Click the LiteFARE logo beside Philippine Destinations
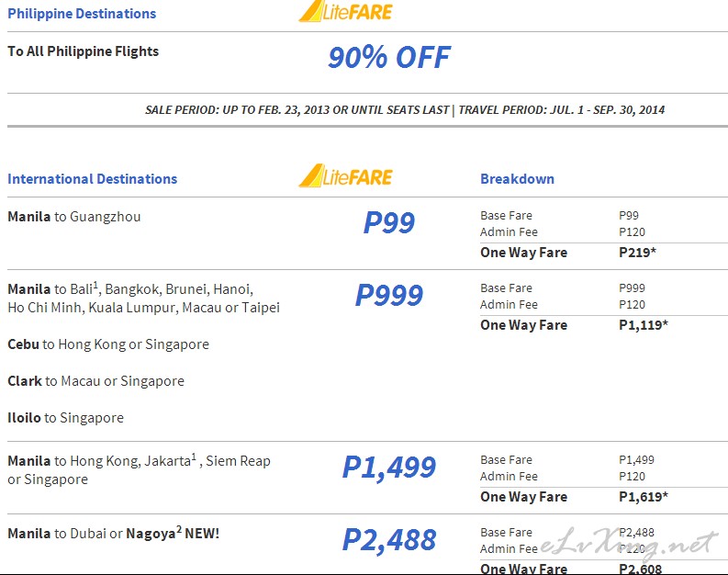The image size is (728, 575). [345, 11]
